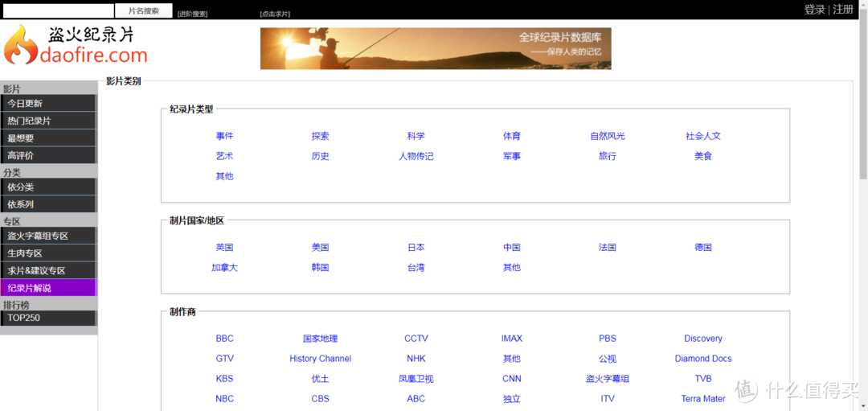Choose the 体育 documentary type
This screenshot has width=868, height=411.
tap(512, 136)
